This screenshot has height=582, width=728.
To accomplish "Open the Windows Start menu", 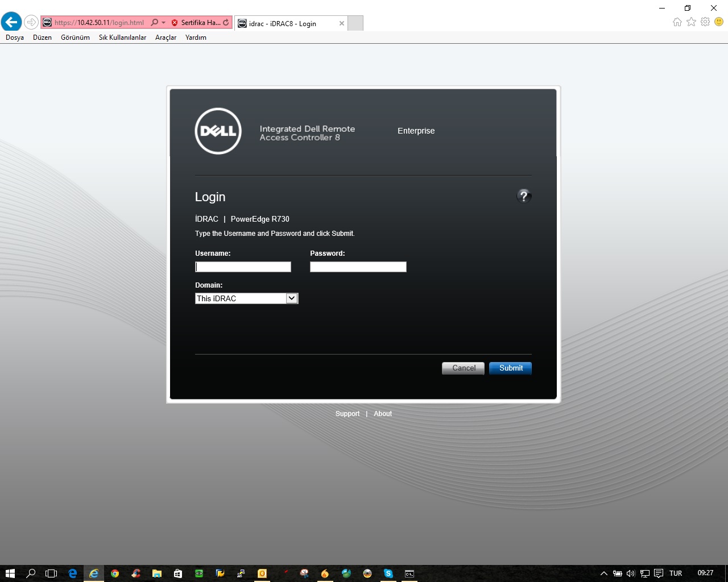I will (x=10, y=573).
